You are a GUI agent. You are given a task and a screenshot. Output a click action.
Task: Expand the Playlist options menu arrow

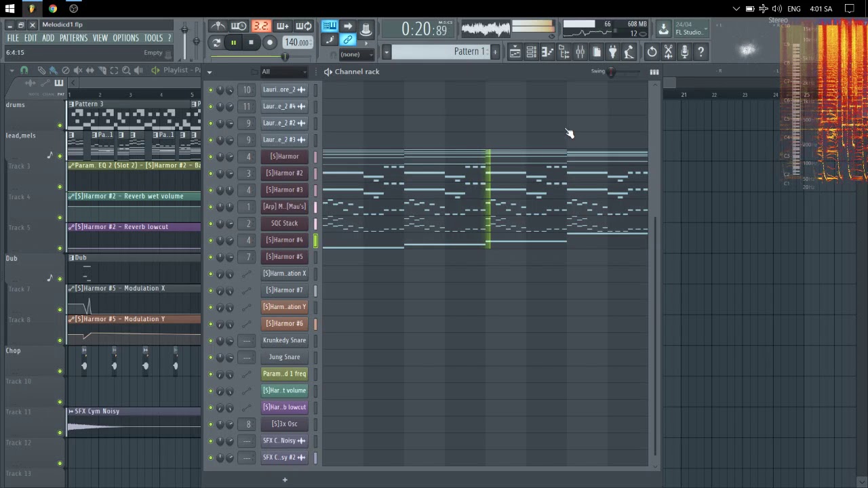click(12, 70)
